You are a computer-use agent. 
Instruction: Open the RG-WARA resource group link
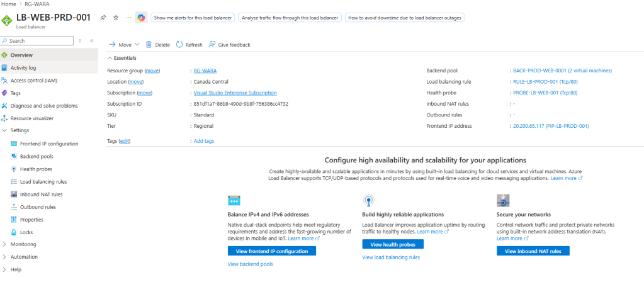pos(205,70)
